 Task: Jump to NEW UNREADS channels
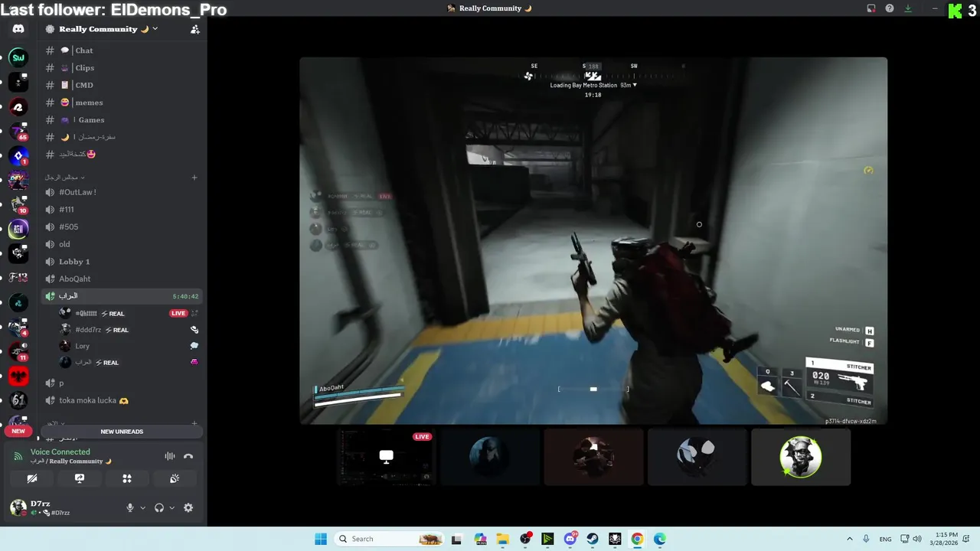122,432
